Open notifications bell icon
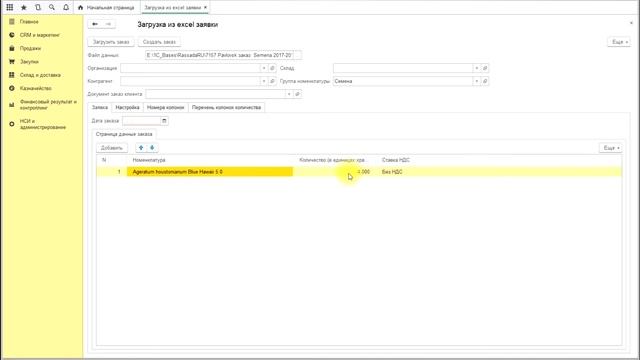The image size is (640, 360). pos(66,7)
